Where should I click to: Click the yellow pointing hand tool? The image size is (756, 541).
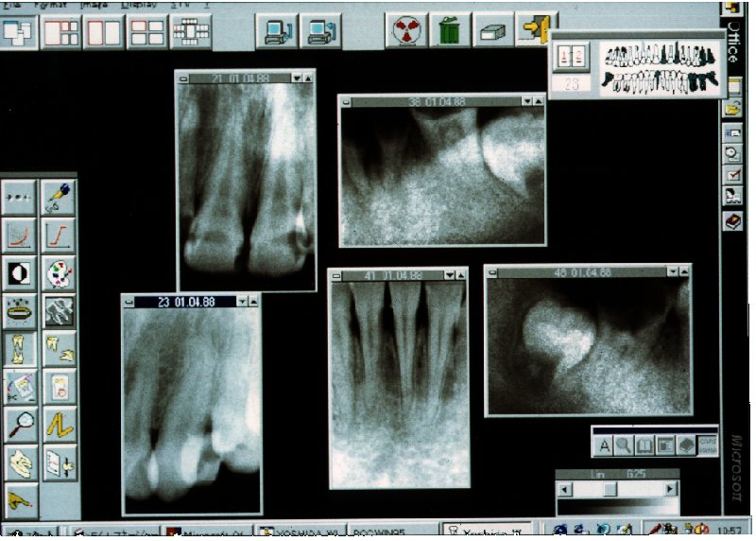(x=20, y=497)
